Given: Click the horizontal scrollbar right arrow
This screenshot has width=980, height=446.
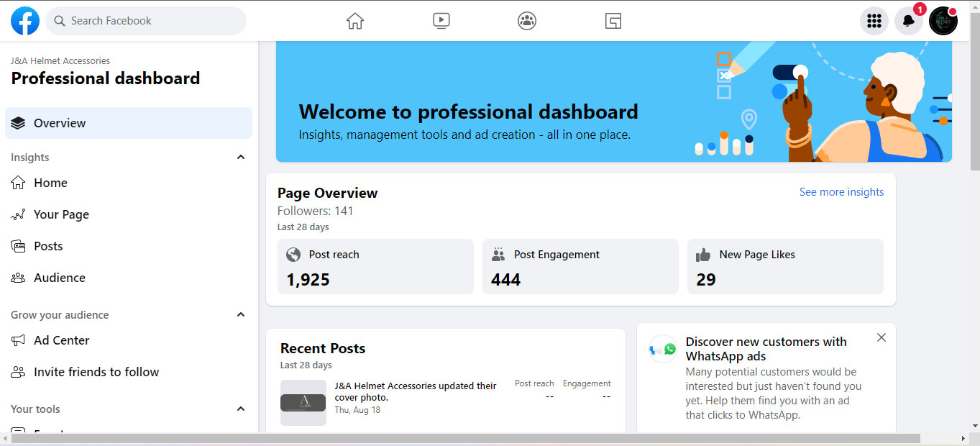Looking at the screenshot, I should click(x=963, y=438).
